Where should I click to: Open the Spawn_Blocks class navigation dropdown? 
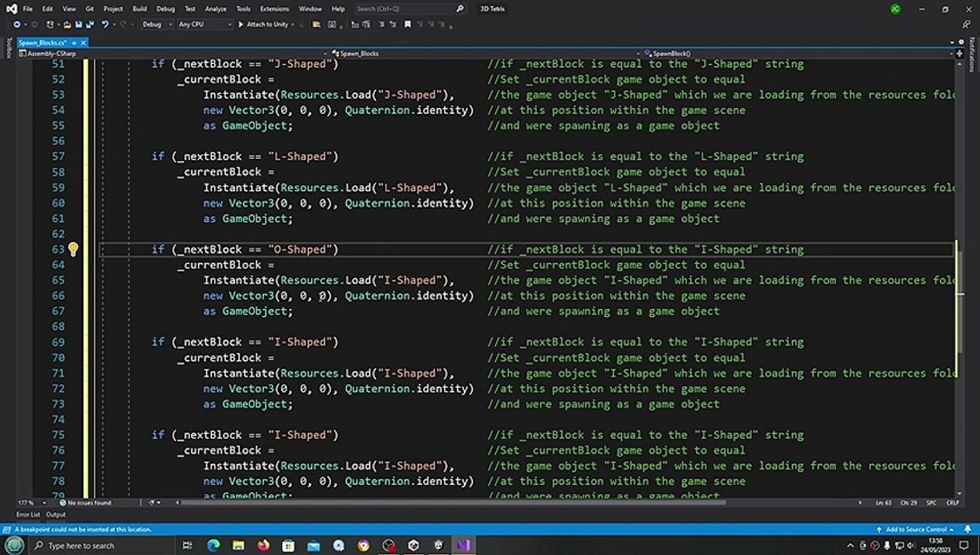(485, 54)
